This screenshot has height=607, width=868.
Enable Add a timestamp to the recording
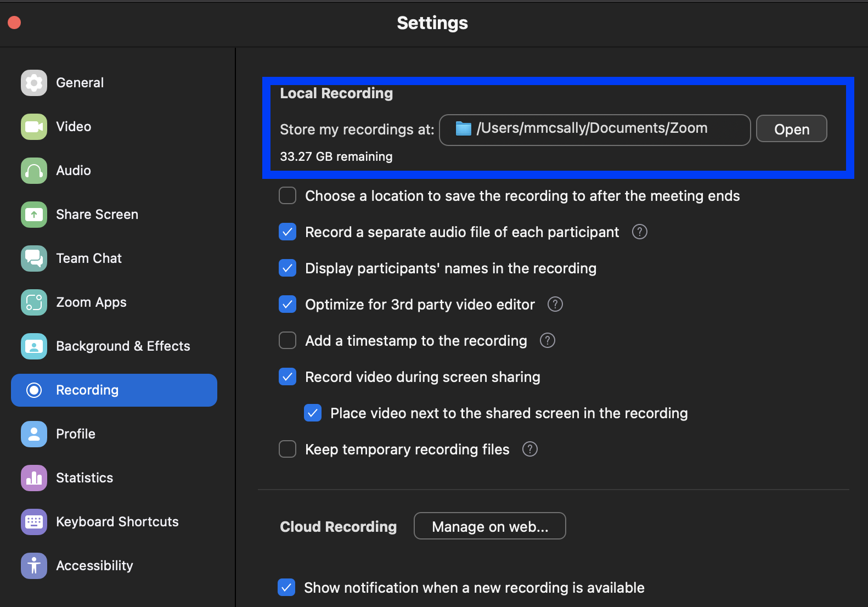click(x=288, y=341)
